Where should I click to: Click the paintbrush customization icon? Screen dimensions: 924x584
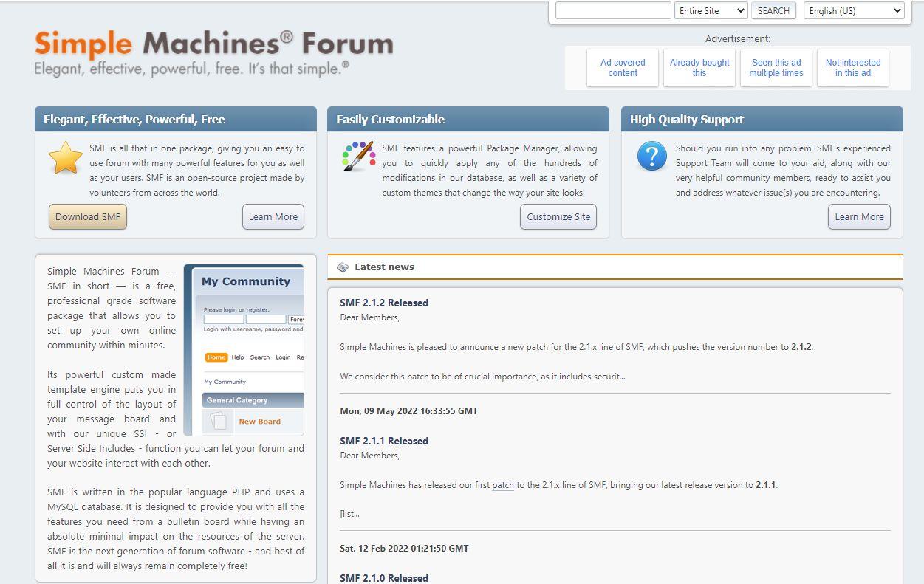[358, 157]
